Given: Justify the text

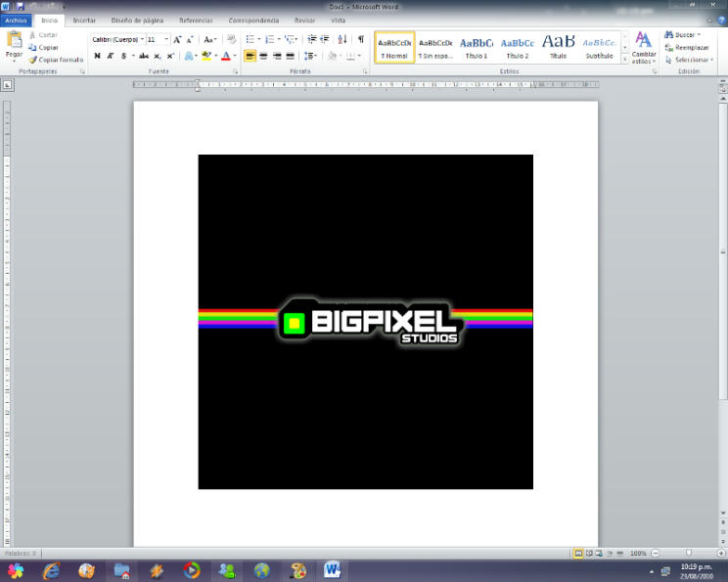Looking at the screenshot, I should pyautogui.click(x=291, y=56).
